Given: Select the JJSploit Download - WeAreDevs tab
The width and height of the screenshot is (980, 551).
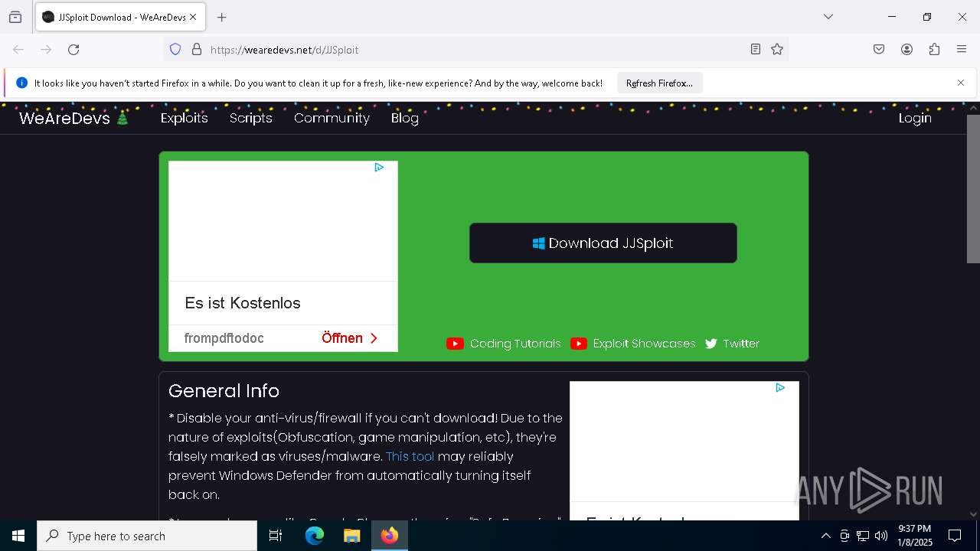Looking at the screenshot, I should 119,17.
